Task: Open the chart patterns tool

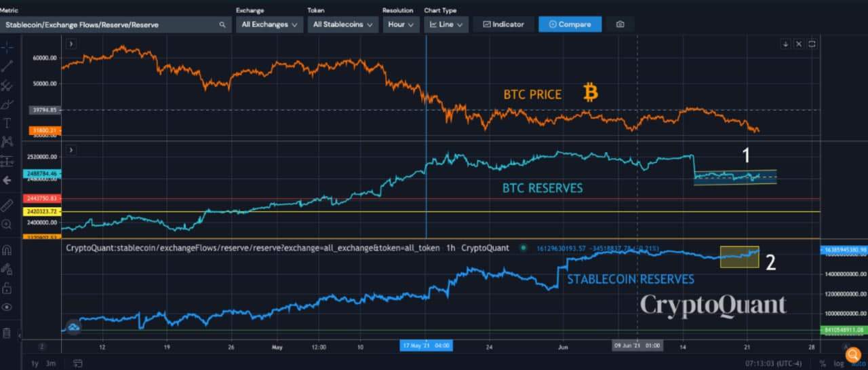Action: 7,142
